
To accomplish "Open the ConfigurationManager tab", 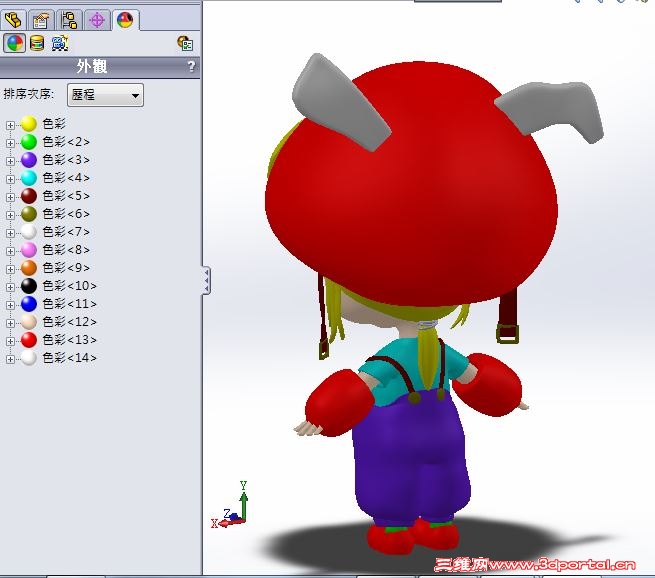I will pos(69,20).
